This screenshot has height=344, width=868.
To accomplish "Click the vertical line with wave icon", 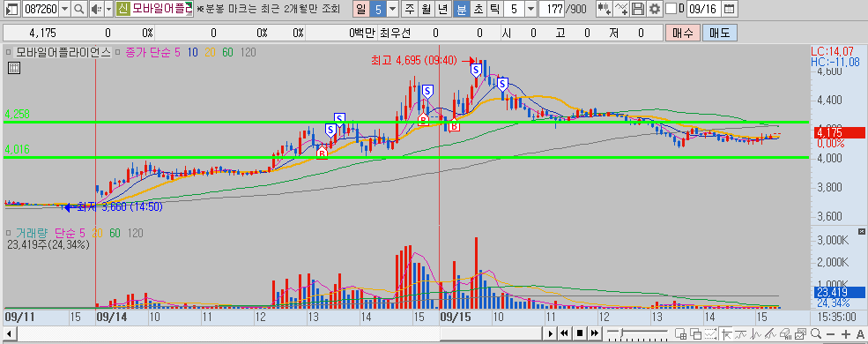I will (x=755, y=333).
